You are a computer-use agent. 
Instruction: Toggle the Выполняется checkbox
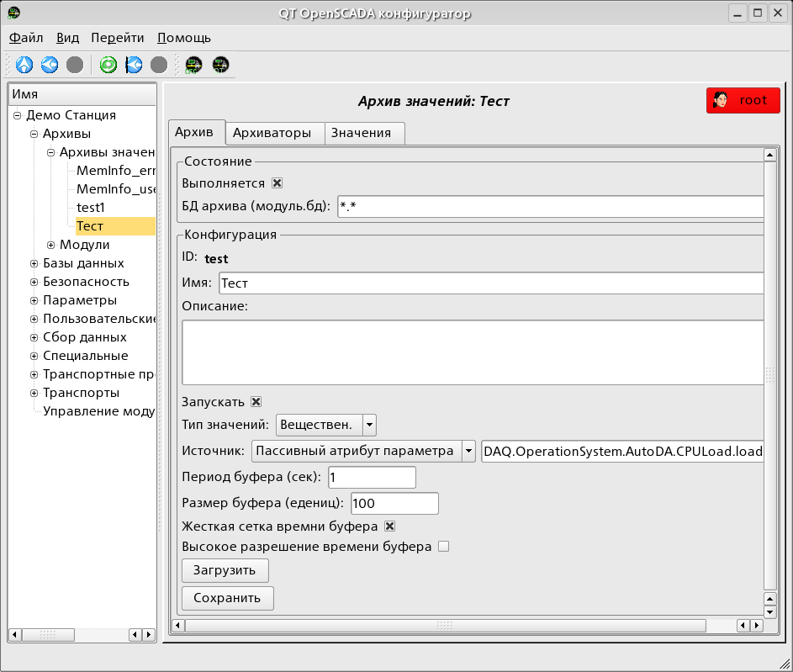277,183
